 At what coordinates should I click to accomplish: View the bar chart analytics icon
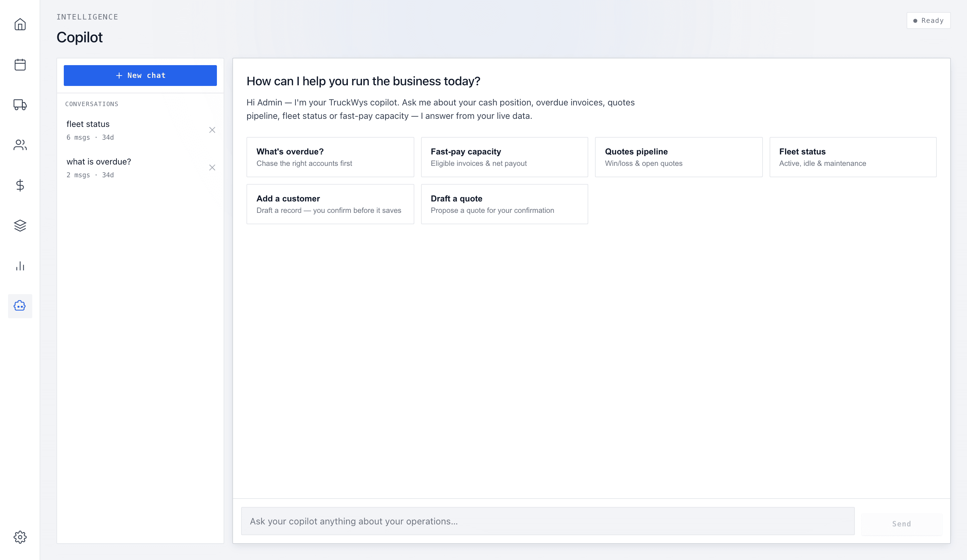coord(20,266)
